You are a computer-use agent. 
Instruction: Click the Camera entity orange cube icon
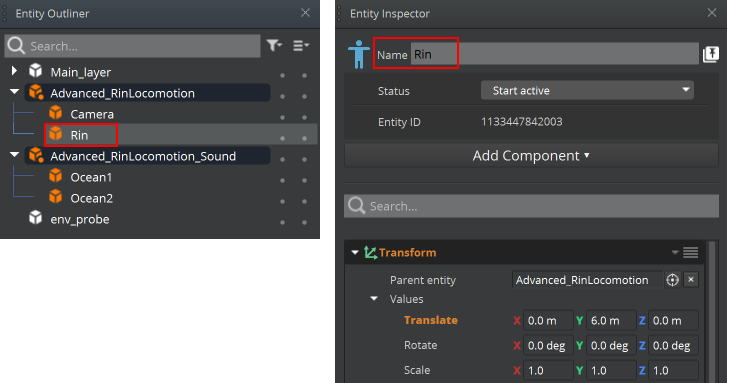coord(56,113)
